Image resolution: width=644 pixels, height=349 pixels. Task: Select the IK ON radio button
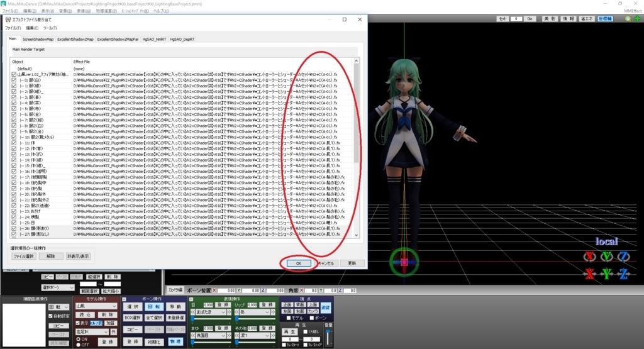pos(78,339)
